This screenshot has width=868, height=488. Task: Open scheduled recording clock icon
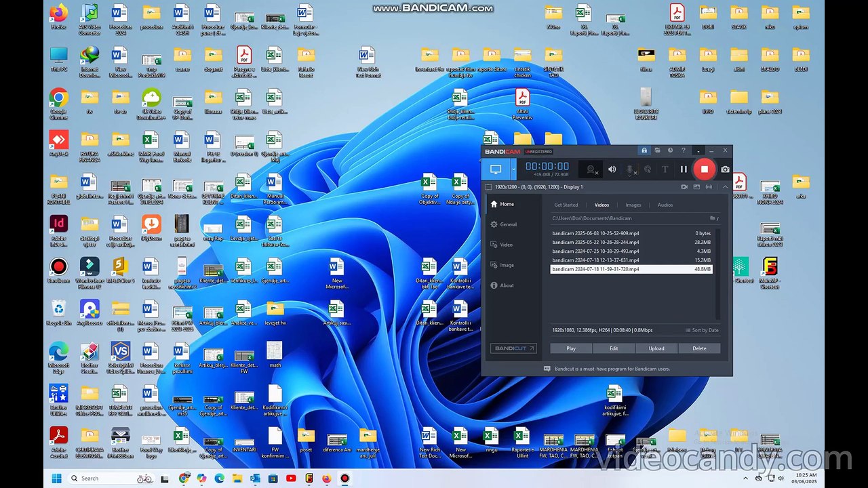(670, 150)
